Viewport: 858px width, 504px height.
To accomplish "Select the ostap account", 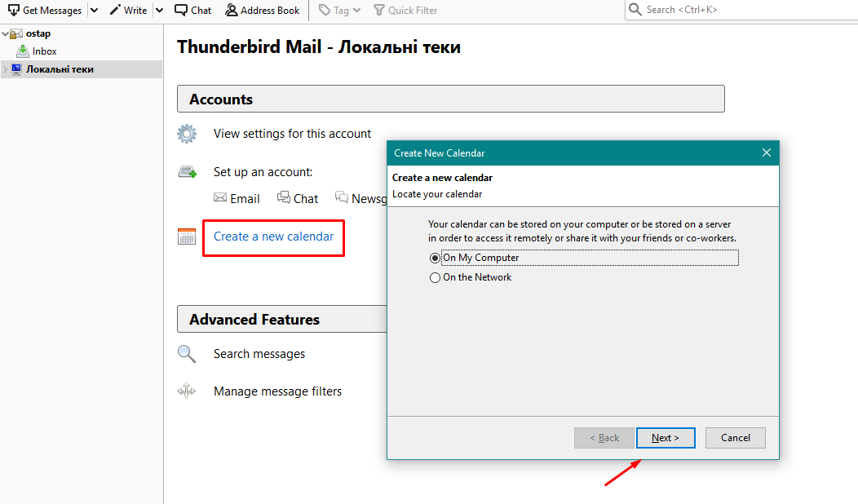I will (38, 34).
